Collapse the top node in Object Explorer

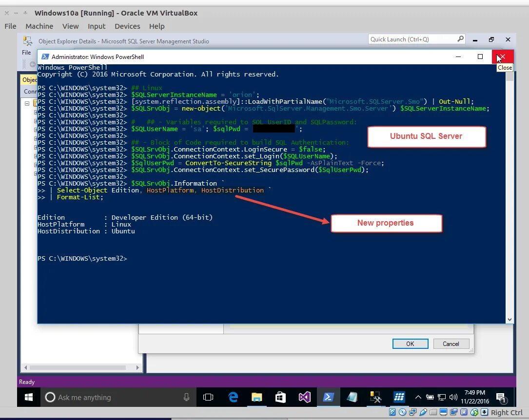[x=28, y=103]
